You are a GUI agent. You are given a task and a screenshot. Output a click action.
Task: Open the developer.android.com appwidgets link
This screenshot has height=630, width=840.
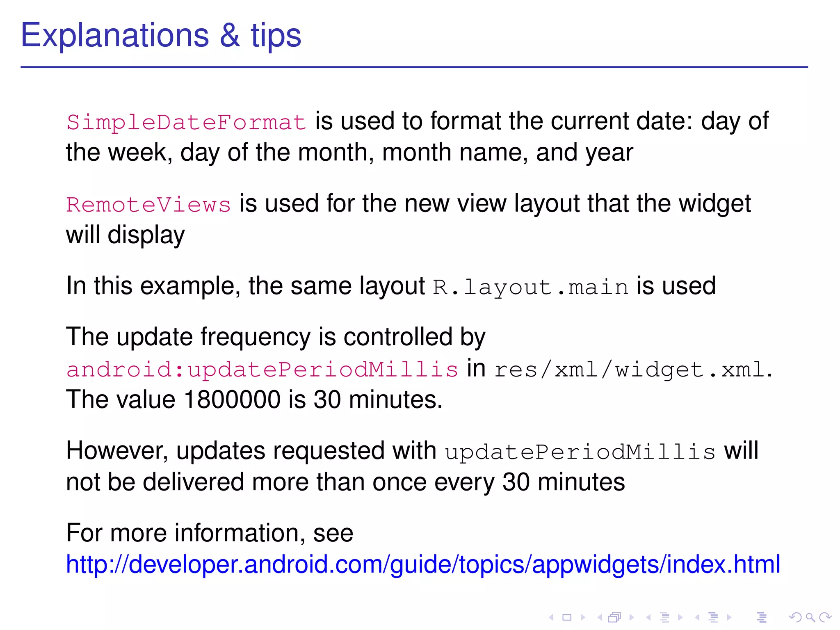click(423, 564)
